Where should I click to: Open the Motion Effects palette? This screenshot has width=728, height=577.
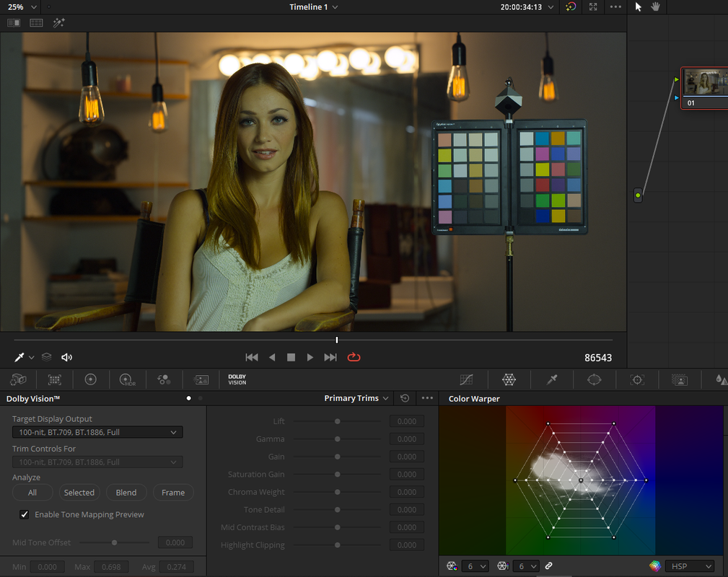tap(201, 379)
